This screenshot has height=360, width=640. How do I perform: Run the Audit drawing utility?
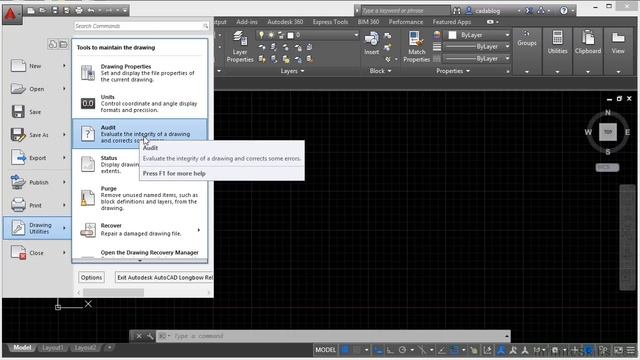[x=140, y=133]
